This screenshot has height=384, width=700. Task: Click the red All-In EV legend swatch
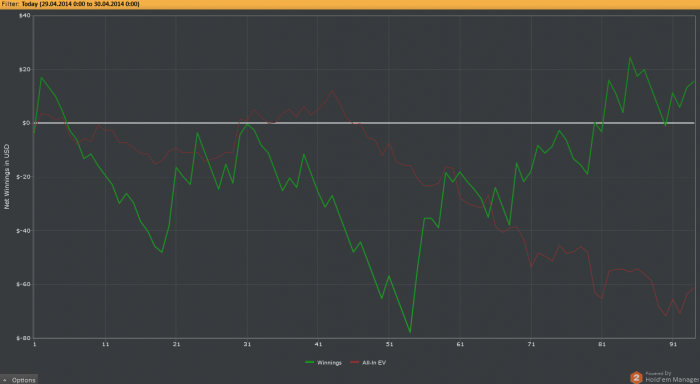click(355, 363)
